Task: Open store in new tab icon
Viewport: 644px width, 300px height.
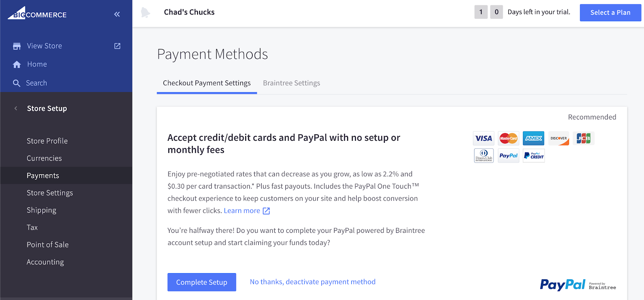Action: point(117,46)
